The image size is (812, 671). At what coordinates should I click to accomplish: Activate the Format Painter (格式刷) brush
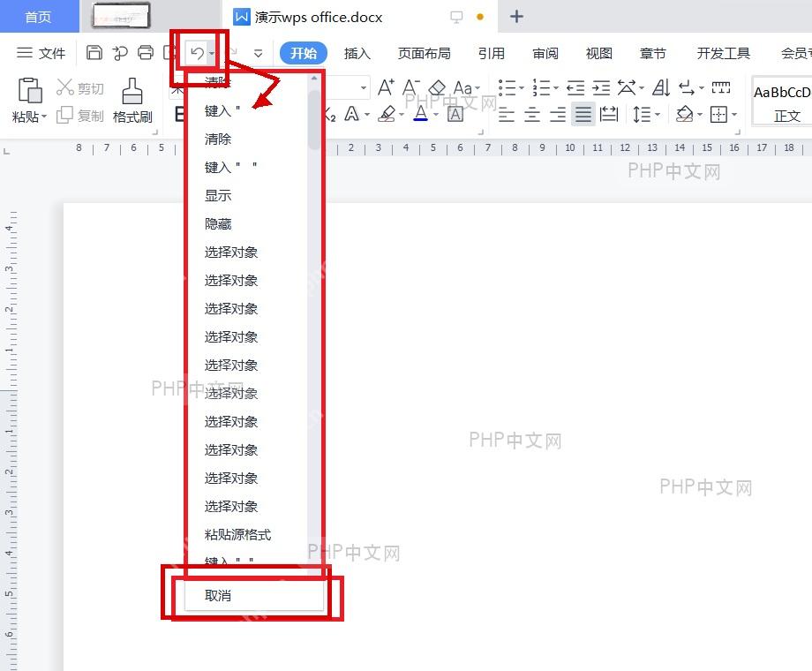click(132, 91)
